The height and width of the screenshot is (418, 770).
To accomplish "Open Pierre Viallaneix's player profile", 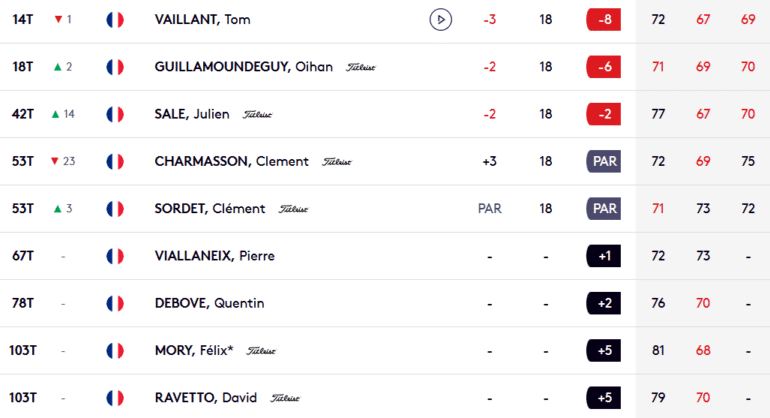I will pyautogui.click(x=214, y=256).
